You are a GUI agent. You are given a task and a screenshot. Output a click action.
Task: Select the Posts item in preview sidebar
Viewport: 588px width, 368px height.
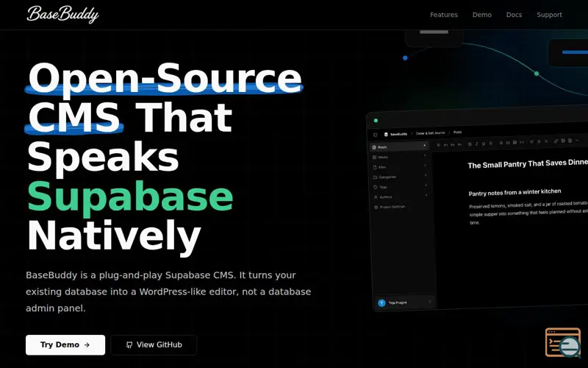pyautogui.click(x=399, y=146)
